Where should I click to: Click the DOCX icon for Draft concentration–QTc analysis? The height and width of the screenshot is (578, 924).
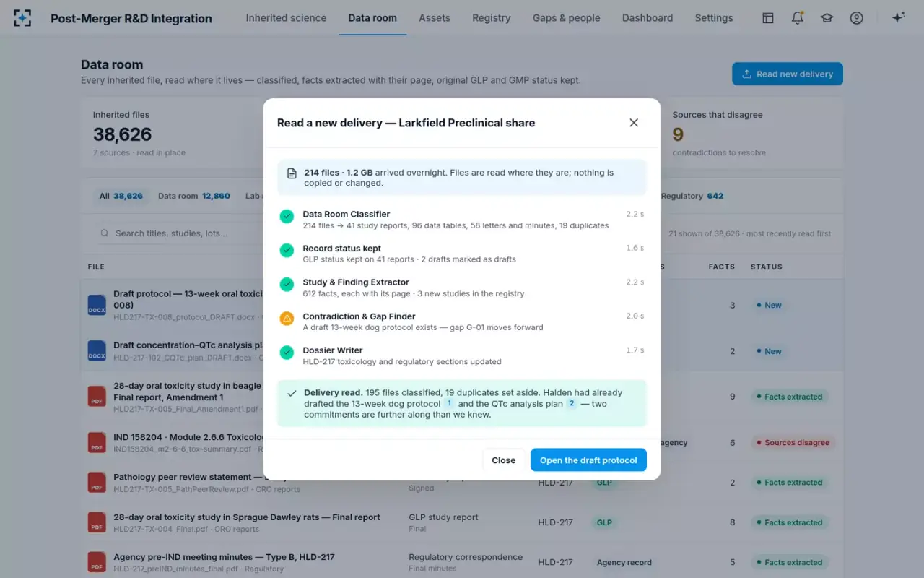pyautogui.click(x=97, y=351)
